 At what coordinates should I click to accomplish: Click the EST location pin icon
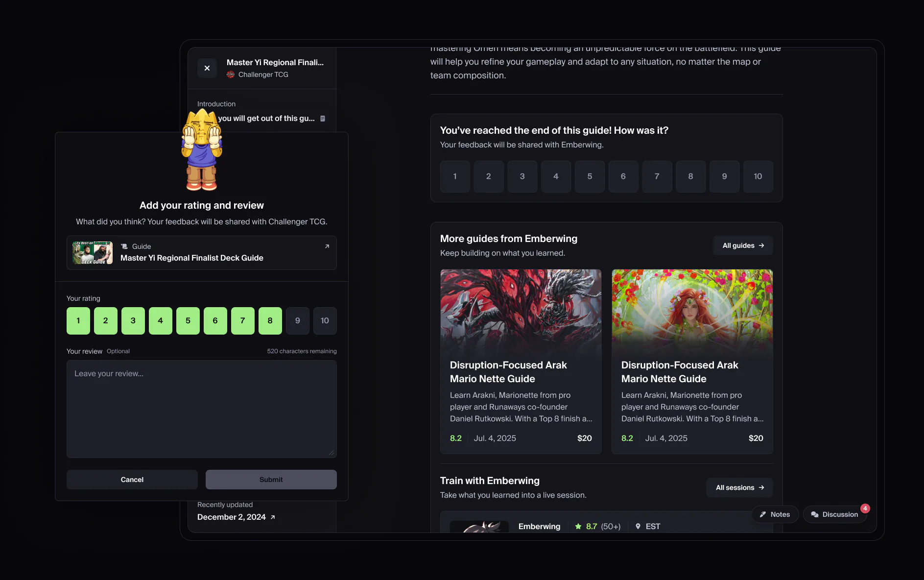(x=638, y=527)
